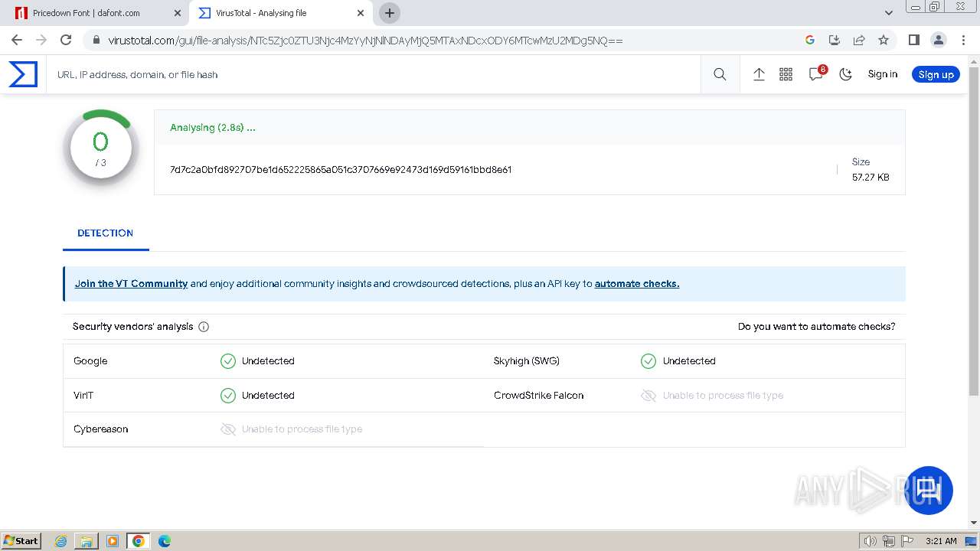The height and width of the screenshot is (551, 980).
Task: Select the DETECTION tab
Action: [106, 233]
